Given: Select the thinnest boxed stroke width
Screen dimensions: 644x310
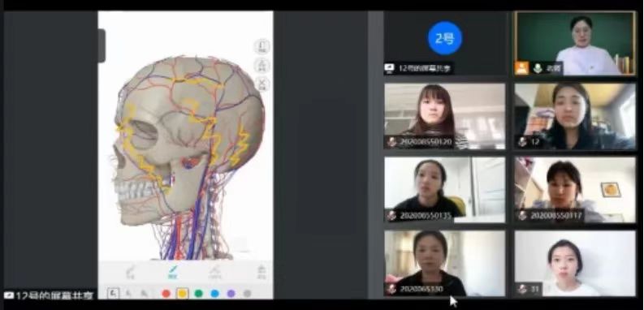Looking at the screenshot, I should pos(113,293).
